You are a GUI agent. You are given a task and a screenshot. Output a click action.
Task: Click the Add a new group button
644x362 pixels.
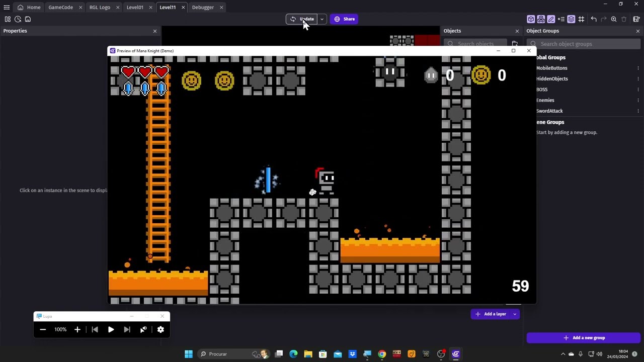pos(584,338)
